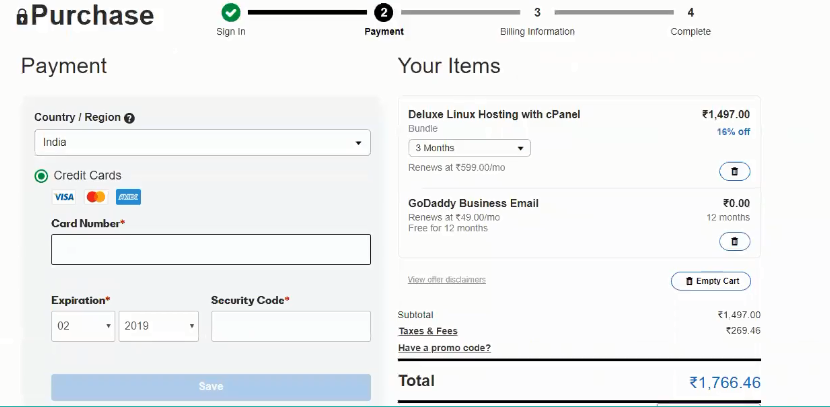Open the 3 Months term dropdown

[x=469, y=148]
